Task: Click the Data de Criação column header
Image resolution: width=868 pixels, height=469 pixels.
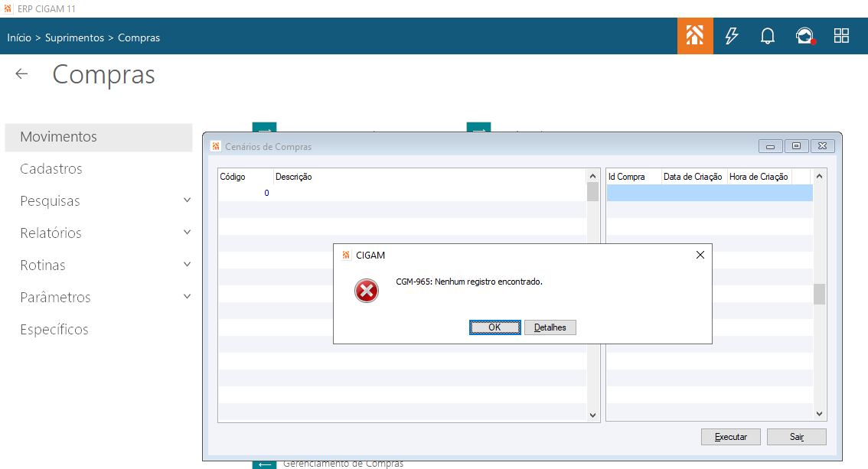Action: tap(693, 177)
